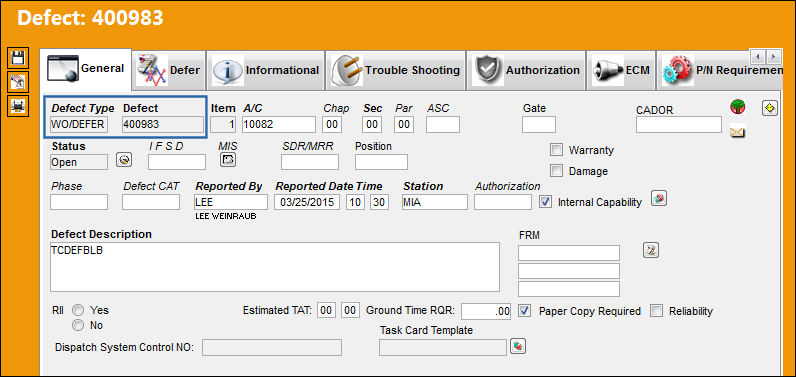Click the MIS icon button
The width and height of the screenshot is (796, 377).
(x=228, y=160)
